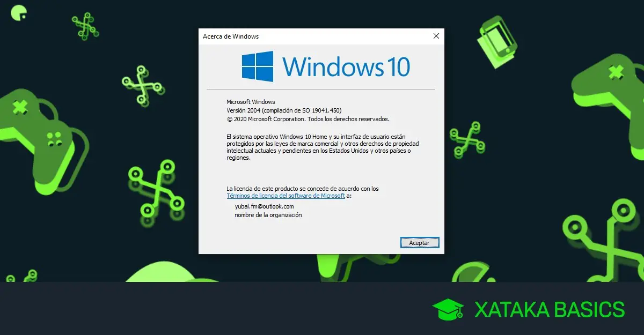Click the Microsoft Windows text line
This screenshot has width=644, height=335.
point(251,102)
